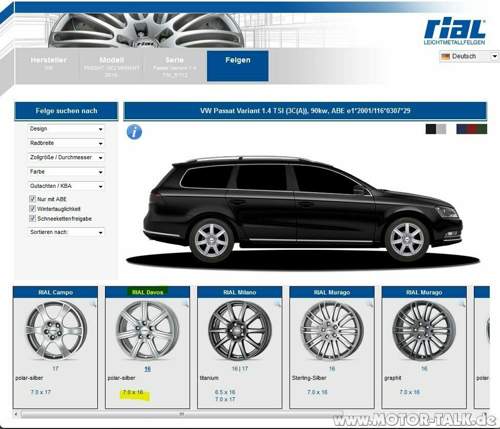Click the 'Felge suchen nach' panel header
500x429 pixels.
tap(66, 111)
